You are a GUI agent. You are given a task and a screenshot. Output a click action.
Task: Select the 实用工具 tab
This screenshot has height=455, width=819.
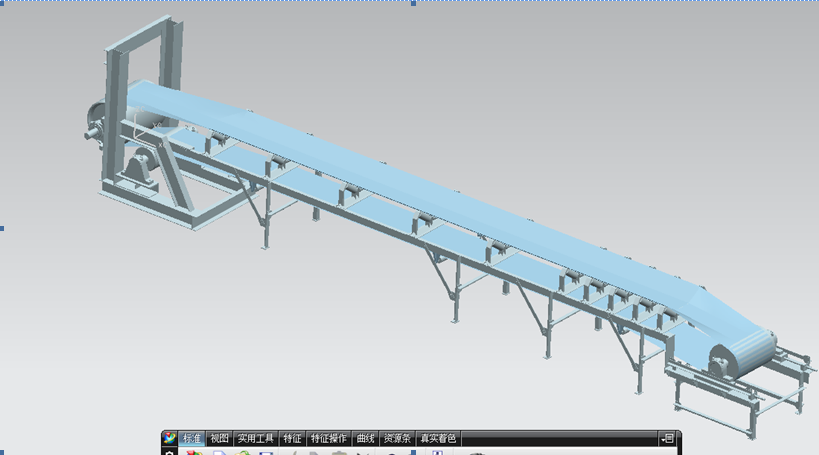click(x=256, y=438)
